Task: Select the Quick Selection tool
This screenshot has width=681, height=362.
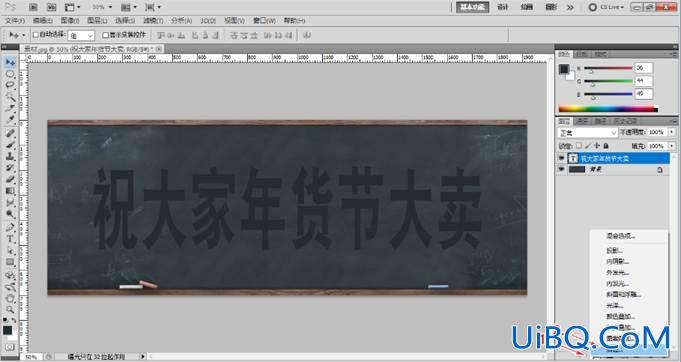Action: tap(10, 97)
